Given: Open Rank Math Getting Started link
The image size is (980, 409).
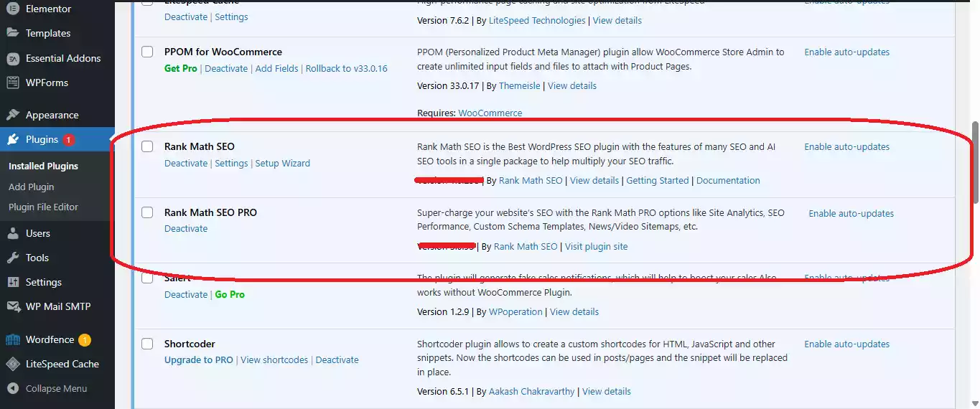Looking at the screenshot, I should tap(658, 180).
